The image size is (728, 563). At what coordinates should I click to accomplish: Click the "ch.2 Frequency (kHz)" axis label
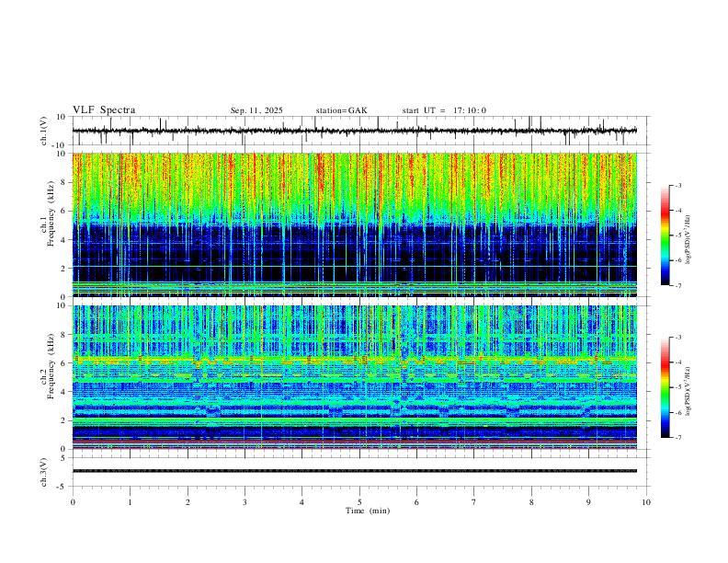(x=48, y=366)
